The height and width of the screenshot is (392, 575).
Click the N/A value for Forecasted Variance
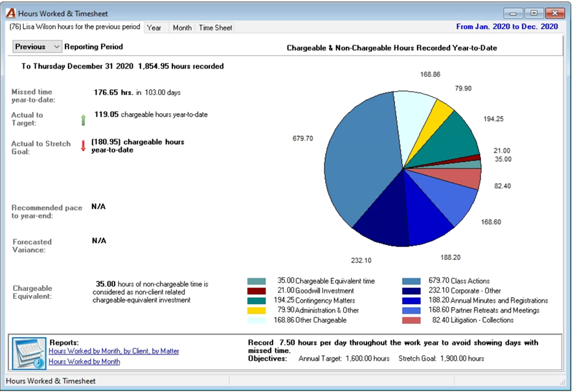click(x=99, y=241)
